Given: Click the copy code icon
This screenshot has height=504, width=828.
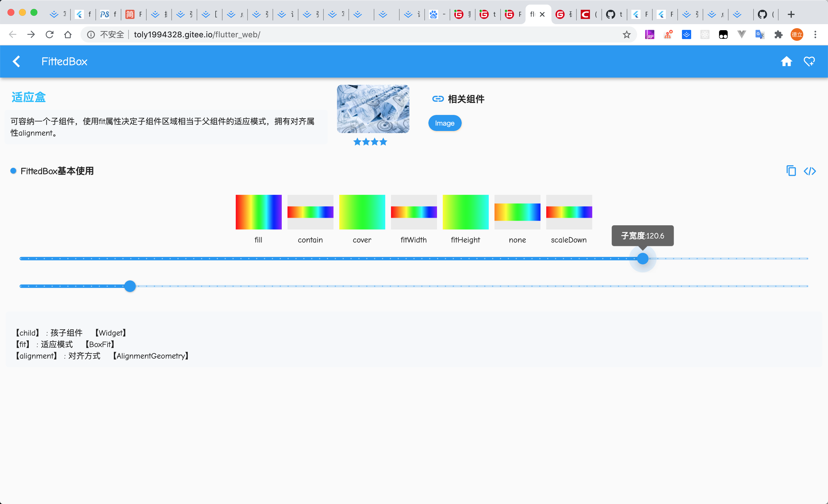Looking at the screenshot, I should tap(791, 171).
